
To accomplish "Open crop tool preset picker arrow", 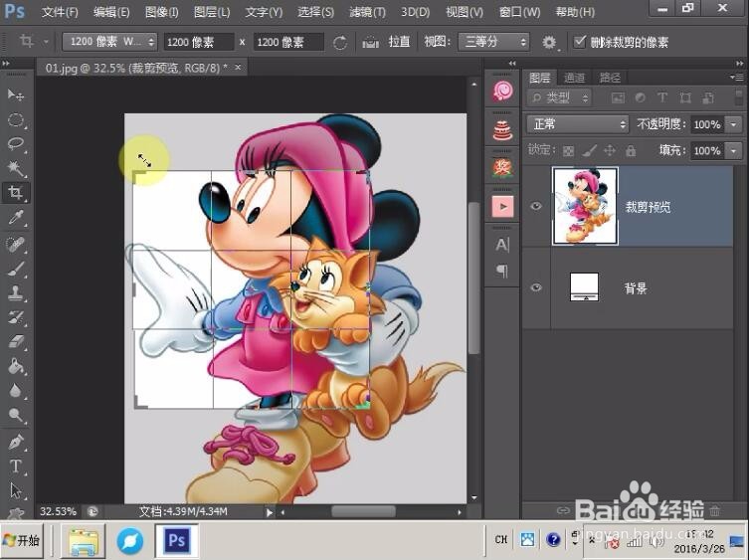I will (46, 42).
